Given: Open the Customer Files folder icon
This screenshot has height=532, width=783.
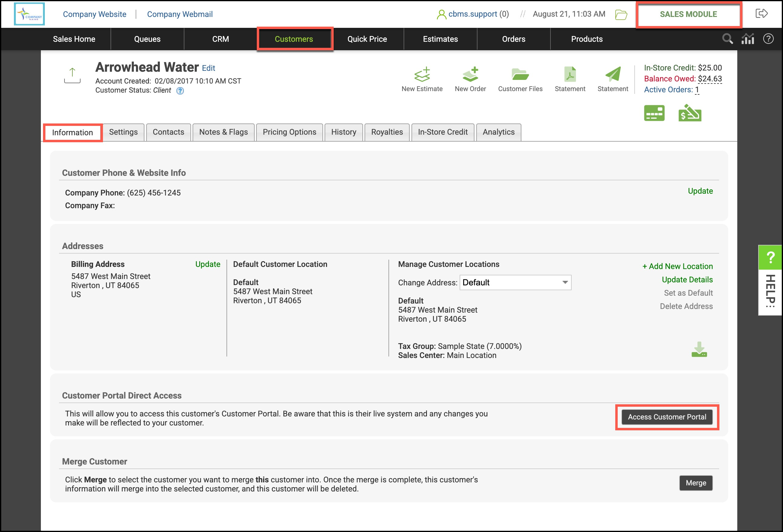Looking at the screenshot, I should pyautogui.click(x=520, y=74).
